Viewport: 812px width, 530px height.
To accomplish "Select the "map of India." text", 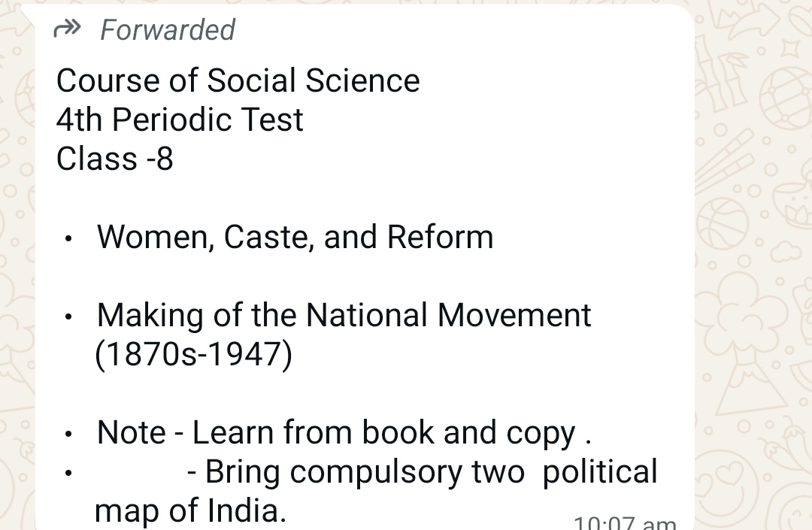I will [190, 511].
